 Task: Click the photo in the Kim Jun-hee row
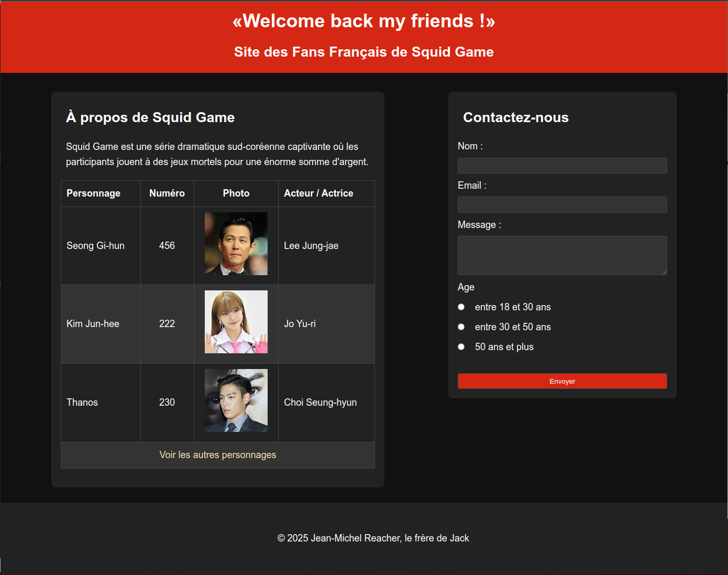(236, 322)
